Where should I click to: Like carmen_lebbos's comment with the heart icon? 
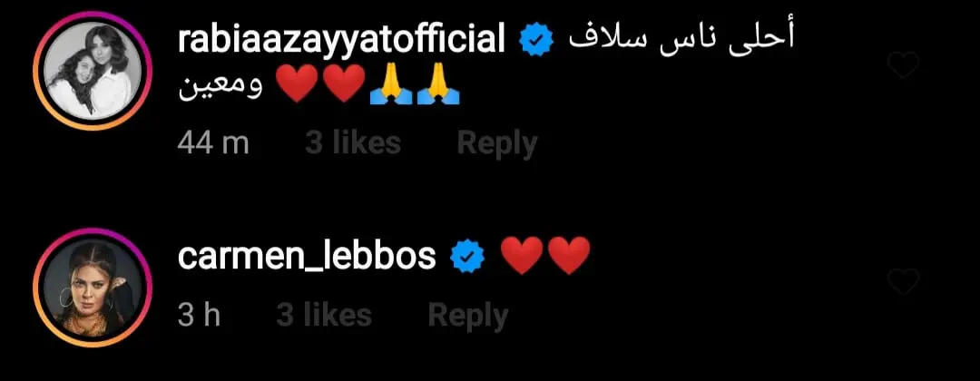tap(904, 282)
